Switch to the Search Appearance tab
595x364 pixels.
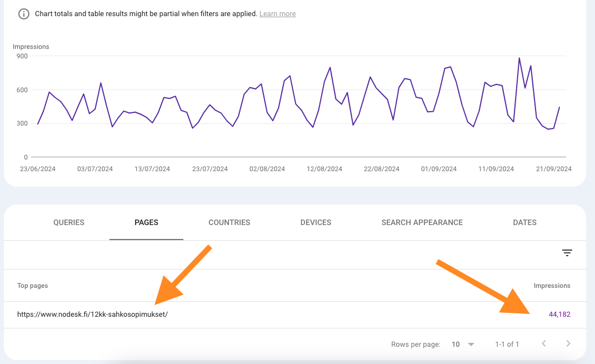422,222
